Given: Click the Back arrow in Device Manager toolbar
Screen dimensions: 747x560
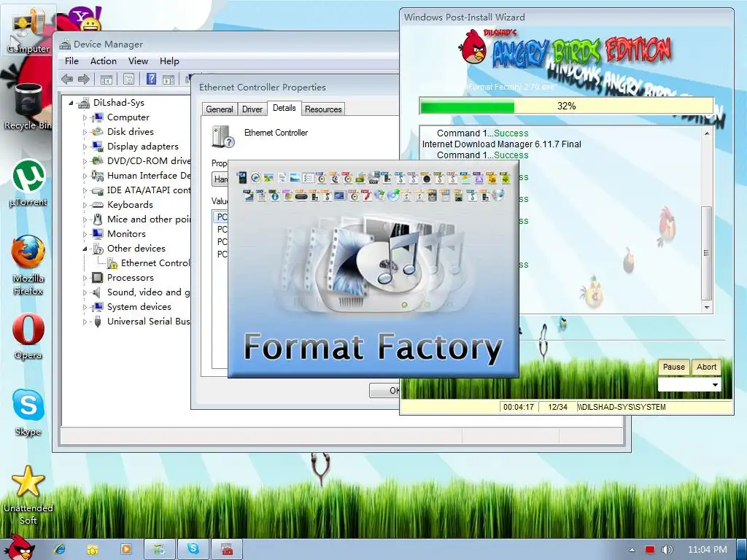Looking at the screenshot, I should tap(67, 79).
